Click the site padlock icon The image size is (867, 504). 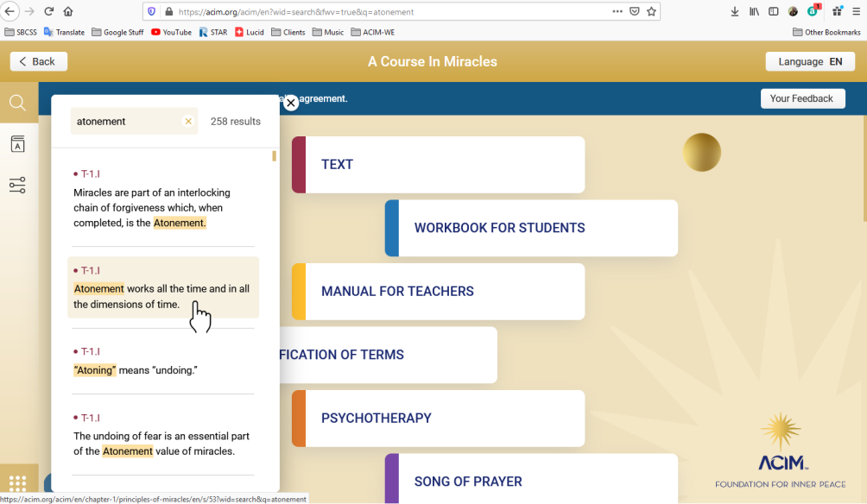[169, 11]
